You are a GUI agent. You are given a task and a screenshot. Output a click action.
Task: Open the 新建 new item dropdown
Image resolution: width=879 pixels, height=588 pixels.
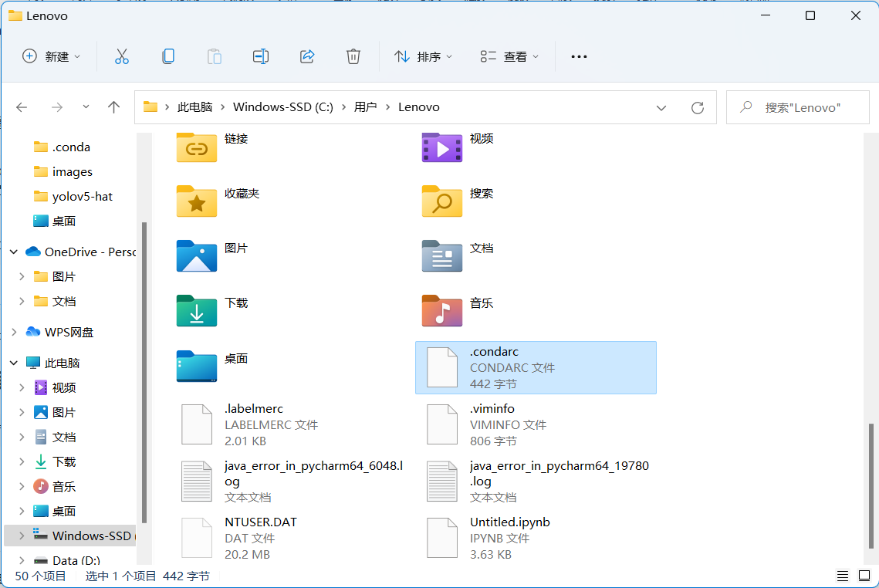coord(52,56)
